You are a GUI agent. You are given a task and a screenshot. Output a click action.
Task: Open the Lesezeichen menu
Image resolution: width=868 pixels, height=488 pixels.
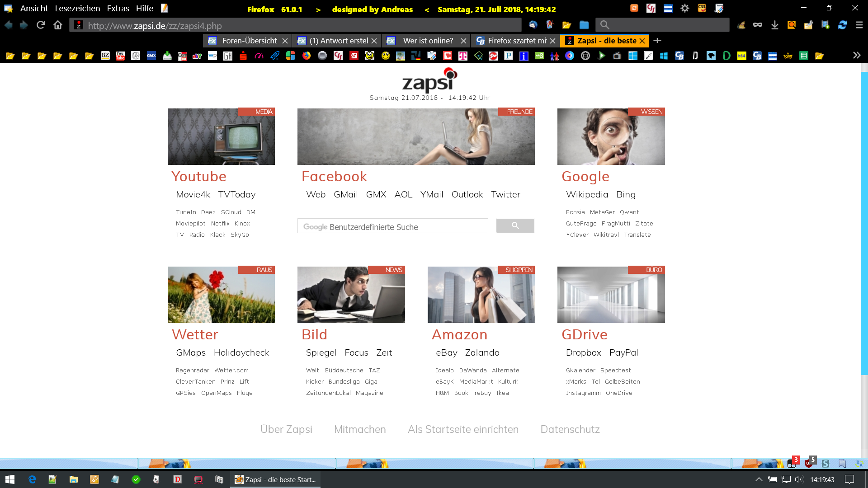77,8
